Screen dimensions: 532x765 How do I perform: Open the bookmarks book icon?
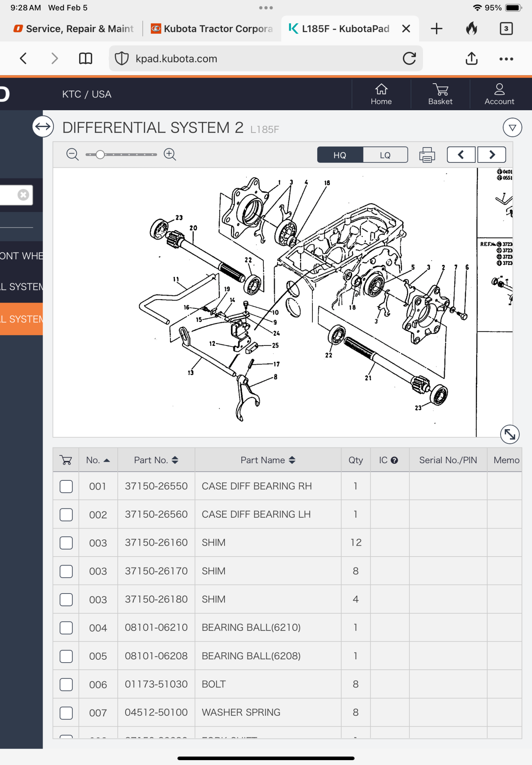pos(86,59)
